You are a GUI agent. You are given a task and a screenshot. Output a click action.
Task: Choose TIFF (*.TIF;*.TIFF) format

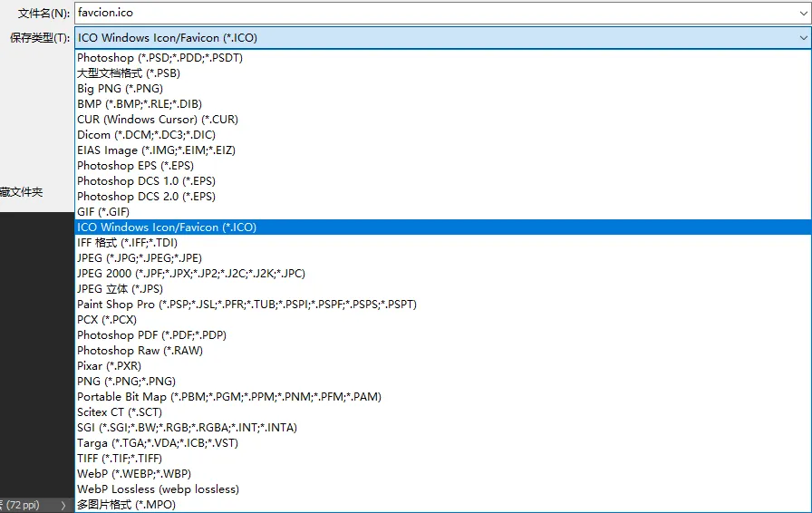point(443,459)
